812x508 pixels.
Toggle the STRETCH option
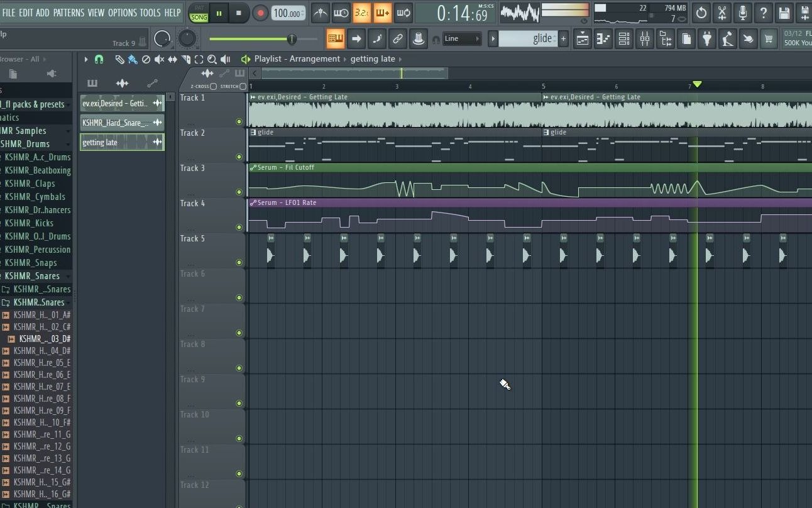(x=243, y=86)
